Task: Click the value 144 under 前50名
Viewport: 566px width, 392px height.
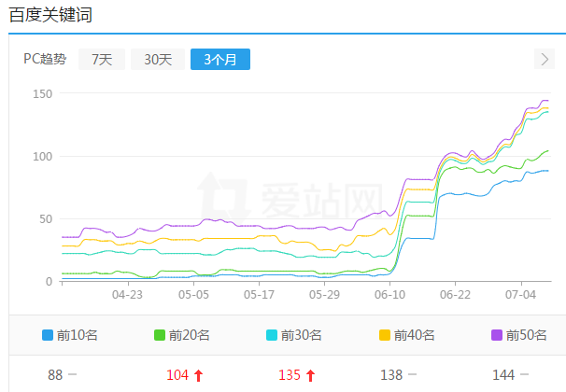Action: (503, 375)
